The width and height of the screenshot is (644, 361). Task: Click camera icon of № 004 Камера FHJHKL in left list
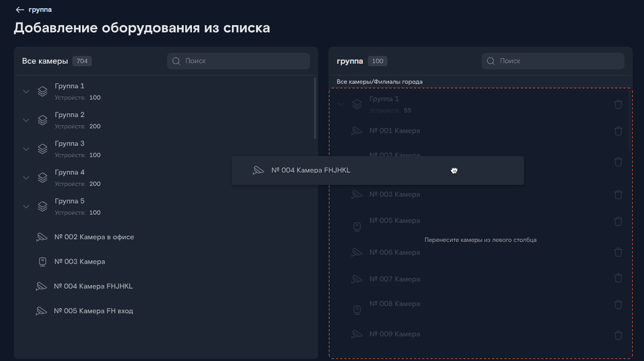pyautogui.click(x=42, y=287)
